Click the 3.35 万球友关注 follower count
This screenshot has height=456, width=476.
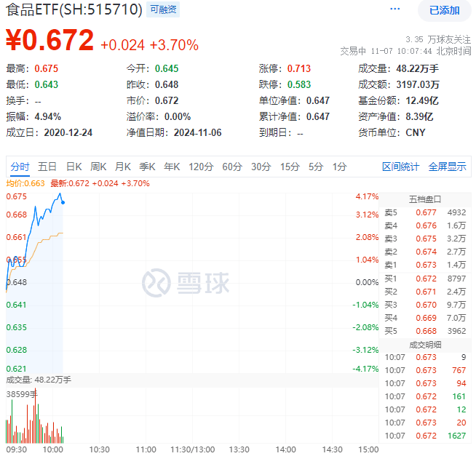pos(438,39)
